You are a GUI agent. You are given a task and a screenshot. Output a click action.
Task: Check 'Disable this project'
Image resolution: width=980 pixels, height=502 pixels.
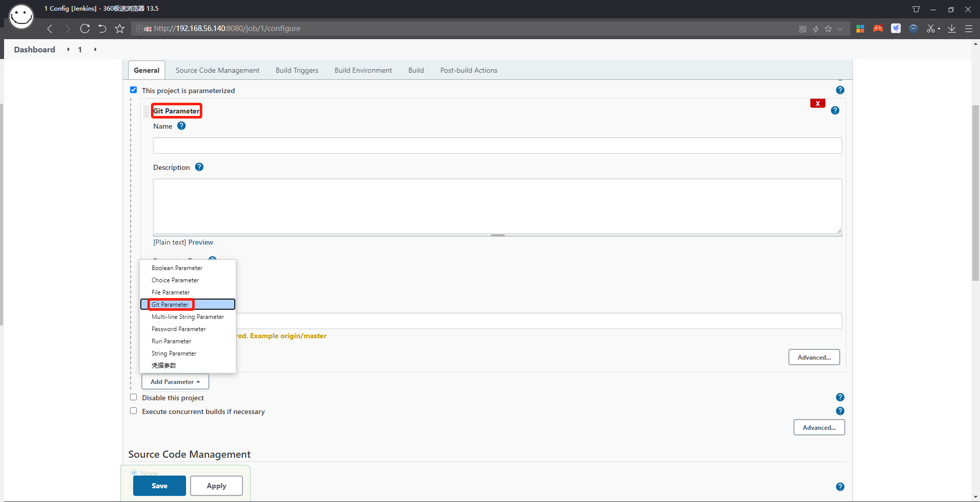coord(134,397)
